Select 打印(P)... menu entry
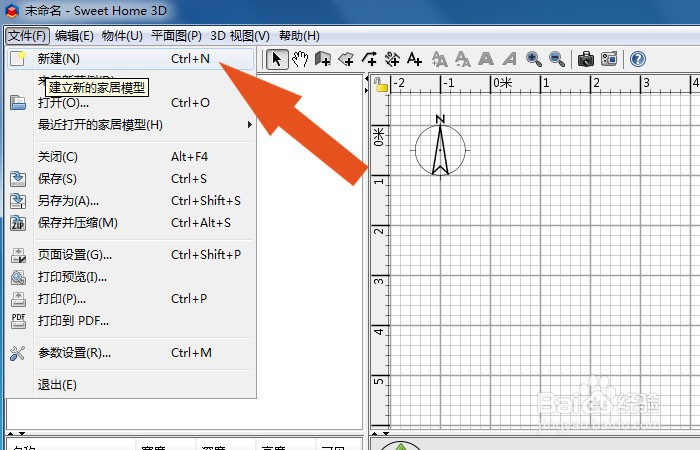 click(x=130, y=299)
